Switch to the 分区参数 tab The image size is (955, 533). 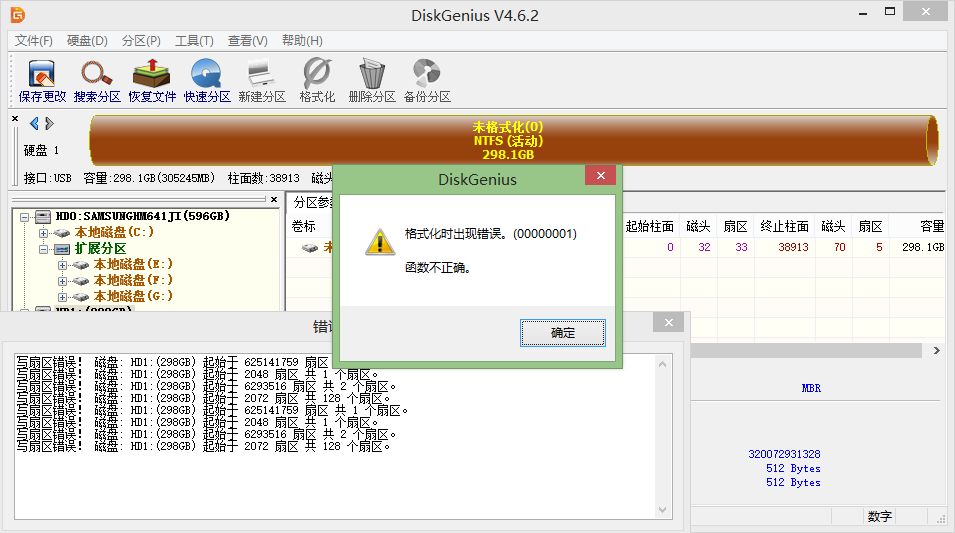point(311,203)
